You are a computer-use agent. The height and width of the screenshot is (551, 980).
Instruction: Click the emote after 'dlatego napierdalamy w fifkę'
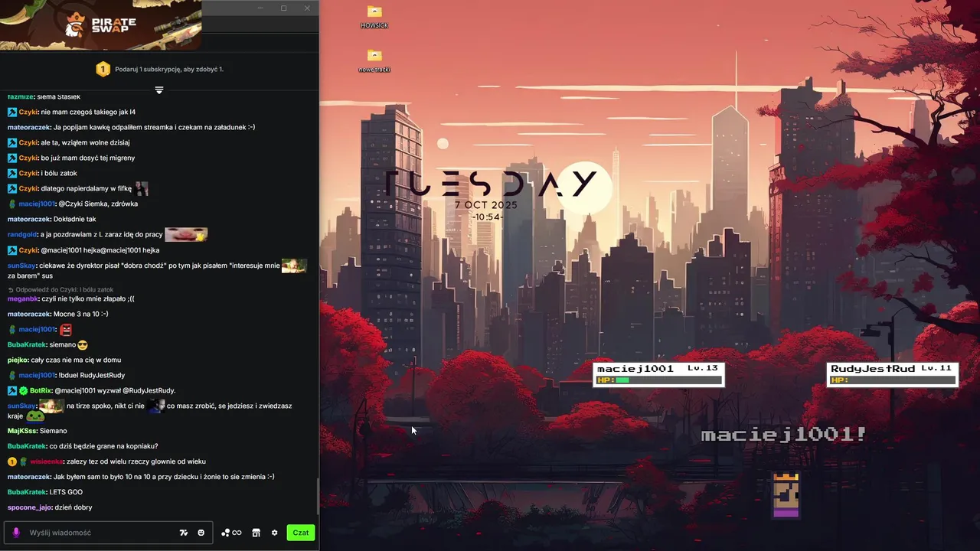(x=142, y=188)
